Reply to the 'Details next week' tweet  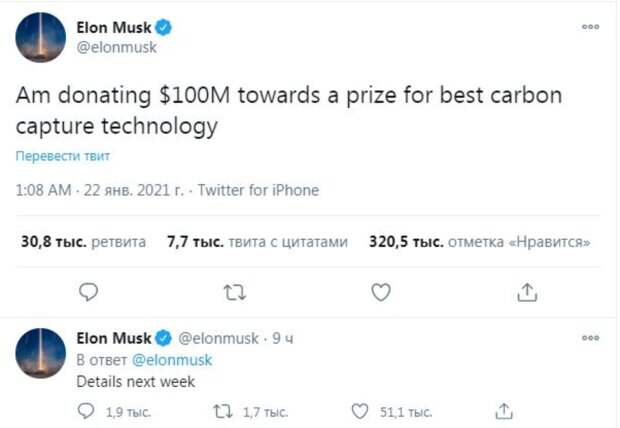point(88,411)
